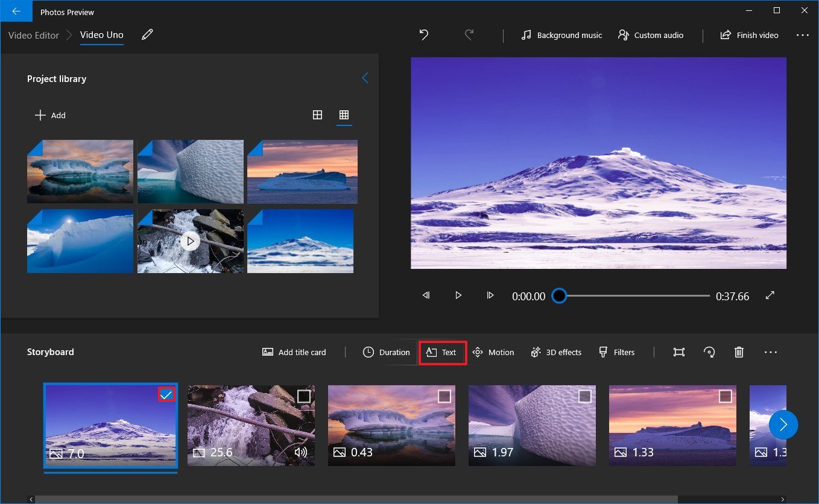
Task: Add Background music to the video
Action: coord(561,35)
